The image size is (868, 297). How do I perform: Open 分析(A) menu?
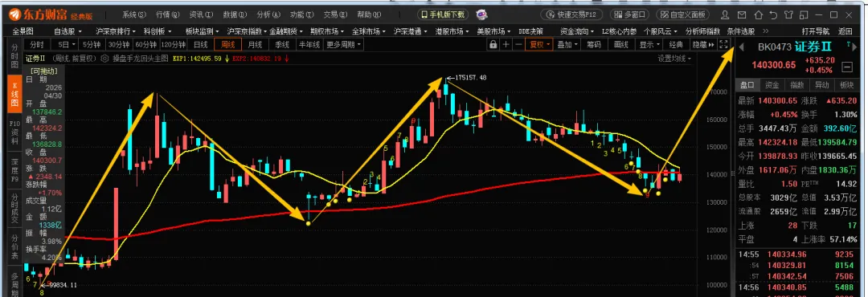(x=268, y=14)
